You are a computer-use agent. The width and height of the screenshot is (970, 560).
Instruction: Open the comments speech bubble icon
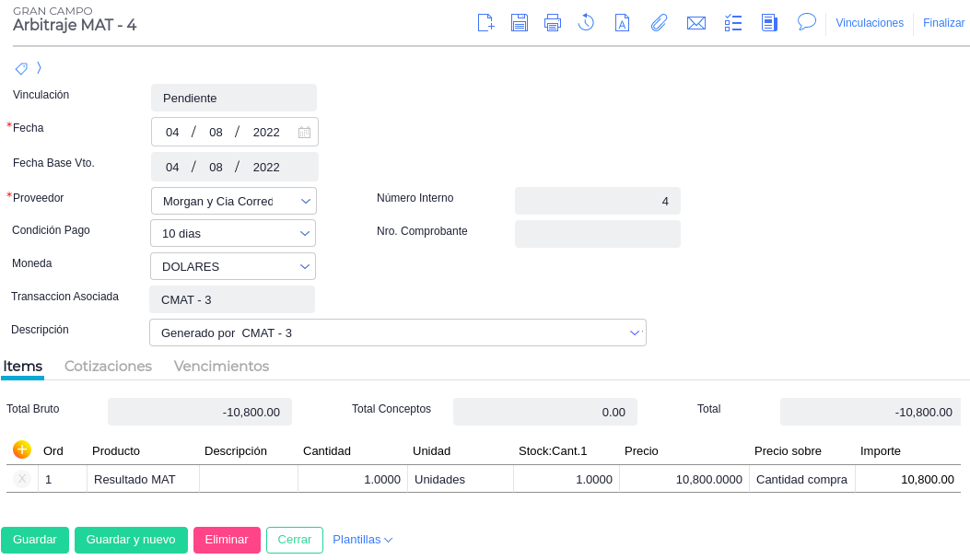(x=807, y=22)
